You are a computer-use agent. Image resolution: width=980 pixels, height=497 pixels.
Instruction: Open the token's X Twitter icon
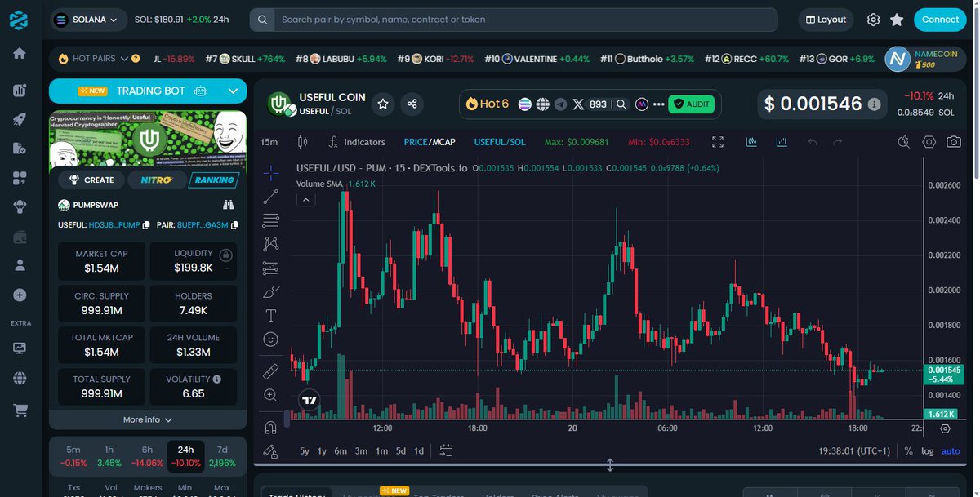click(578, 104)
